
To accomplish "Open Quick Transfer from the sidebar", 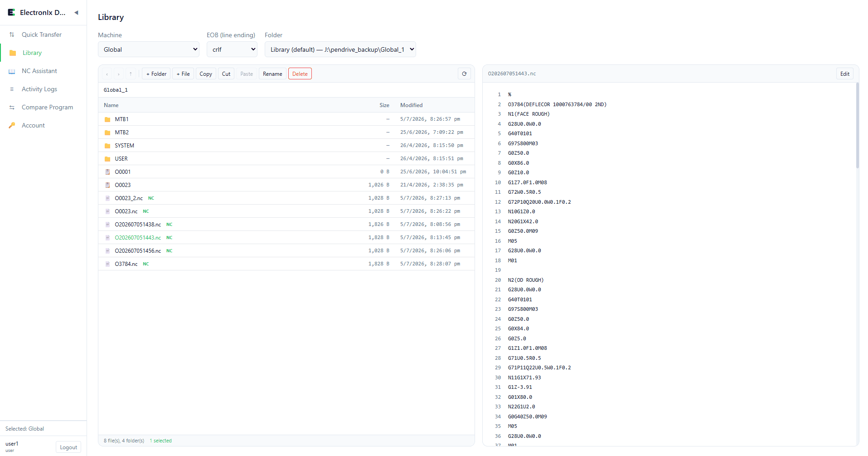I will coord(41,34).
